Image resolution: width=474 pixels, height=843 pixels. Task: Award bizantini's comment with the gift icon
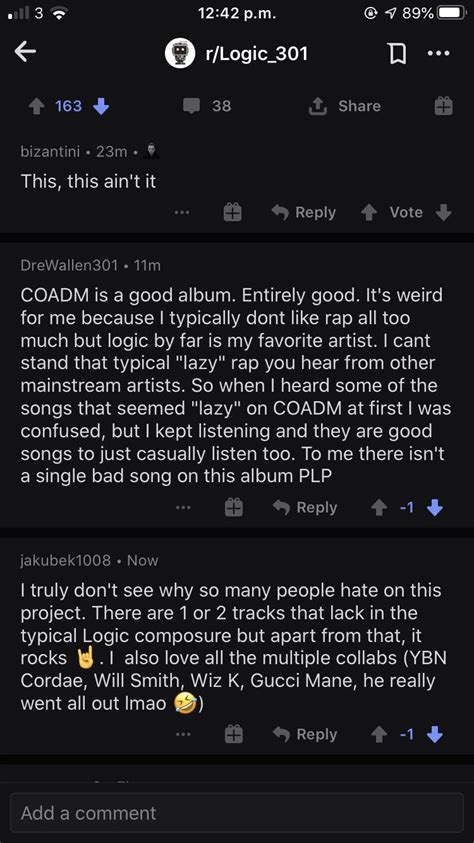[232, 213]
